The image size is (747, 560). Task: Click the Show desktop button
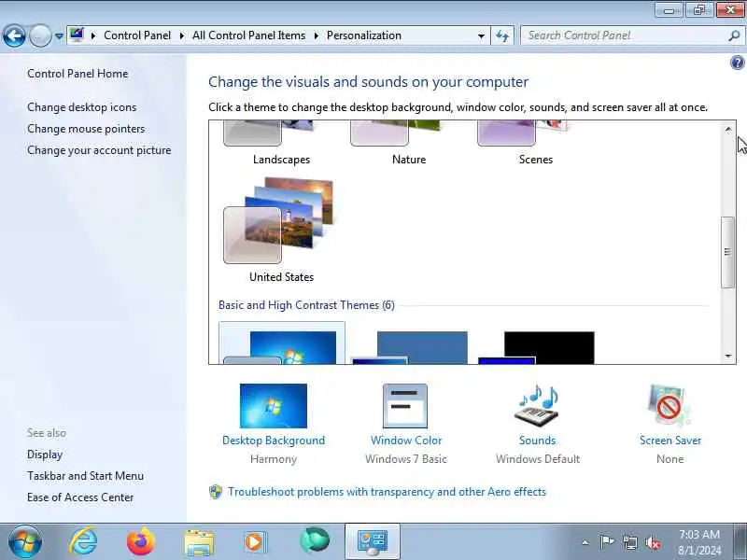coord(742,542)
